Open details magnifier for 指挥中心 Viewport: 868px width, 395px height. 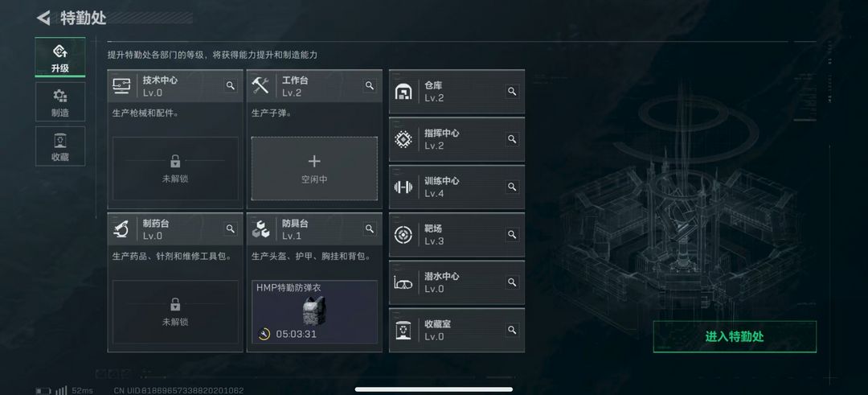click(x=512, y=139)
